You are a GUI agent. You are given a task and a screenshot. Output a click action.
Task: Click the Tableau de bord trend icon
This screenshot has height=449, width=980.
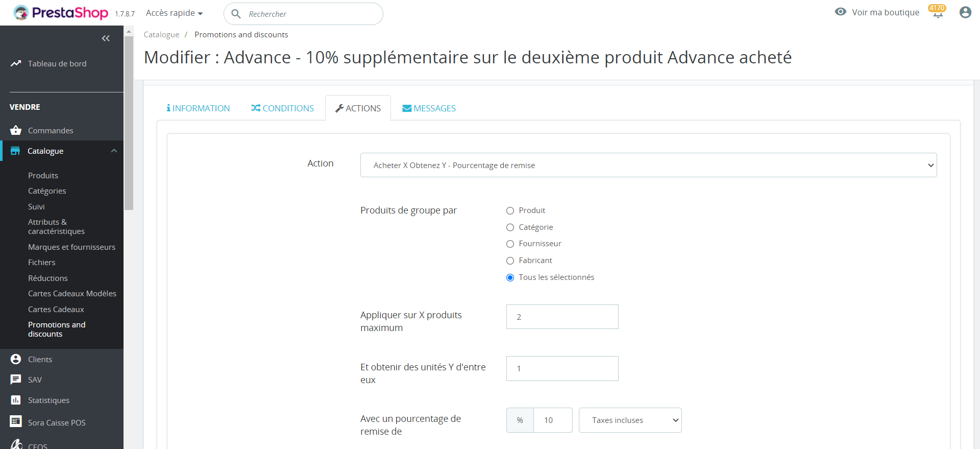[x=16, y=63]
